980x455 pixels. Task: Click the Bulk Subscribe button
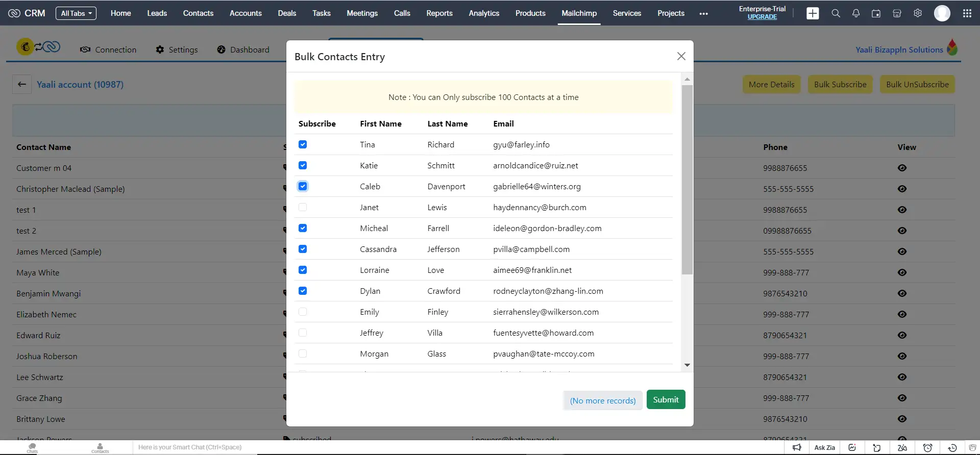pos(840,84)
